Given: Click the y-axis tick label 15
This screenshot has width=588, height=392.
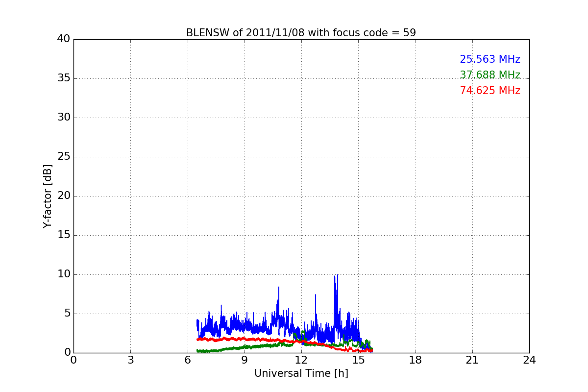Looking at the screenshot, I should pos(64,235).
